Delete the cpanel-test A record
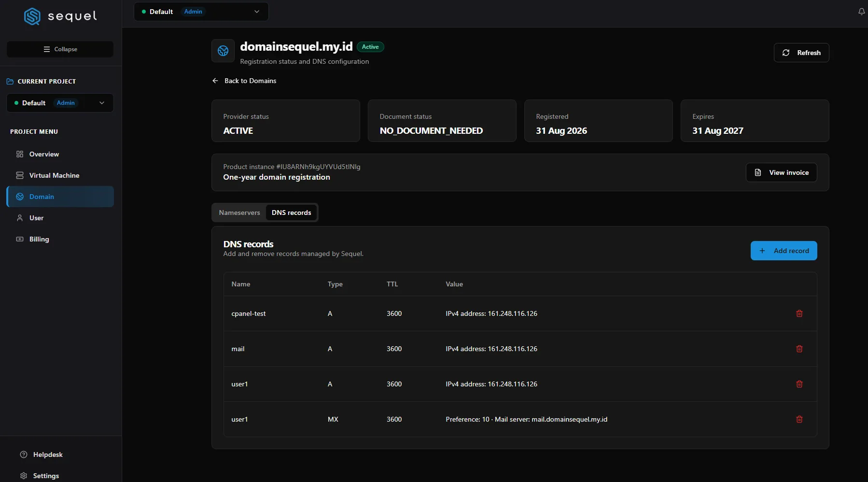Image resolution: width=868 pixels, height=482 pixels. pos(799,313)
